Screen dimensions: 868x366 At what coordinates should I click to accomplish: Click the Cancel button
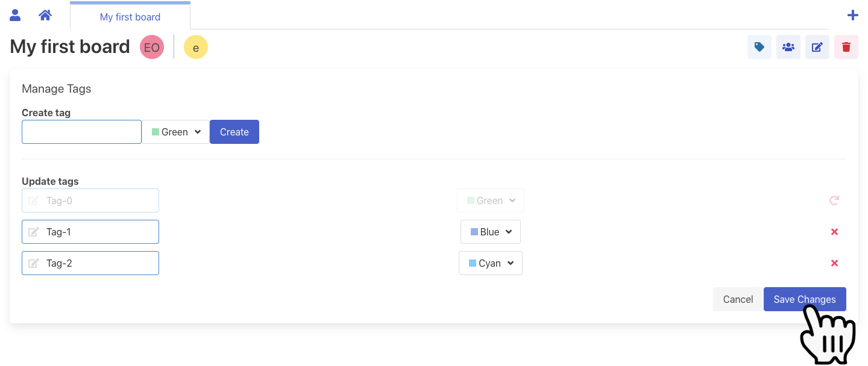click(738, 299)
